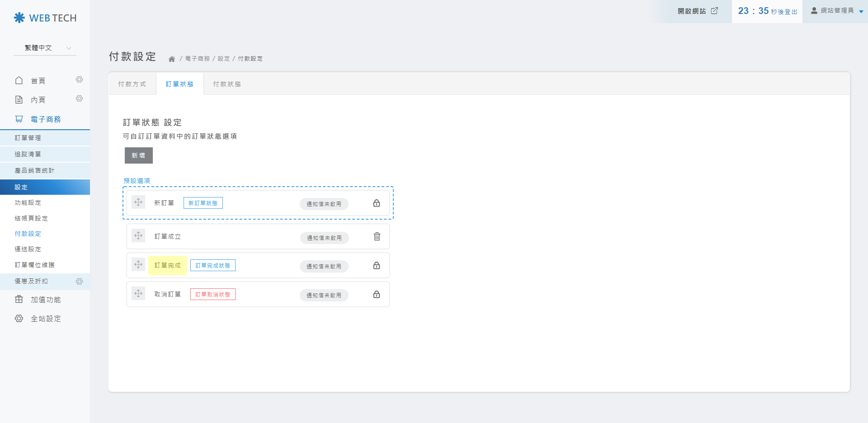Toggle 通知信未啟用 for 取消訂單
Image resolution: width=868 pixels, height=423 pixels.
coord(324,295)
